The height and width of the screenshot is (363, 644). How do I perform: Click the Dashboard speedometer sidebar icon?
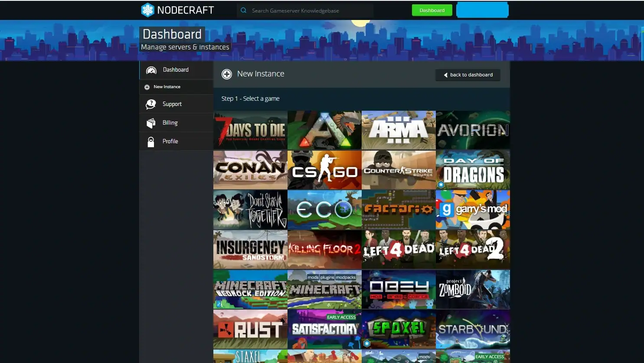tap(151, 70)
